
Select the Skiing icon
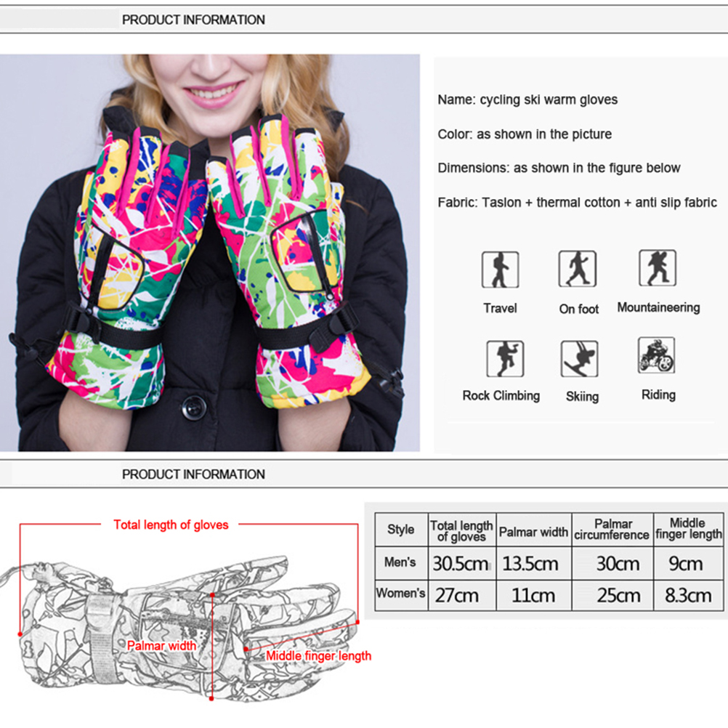pyautogui.click(x=580, y=359)
